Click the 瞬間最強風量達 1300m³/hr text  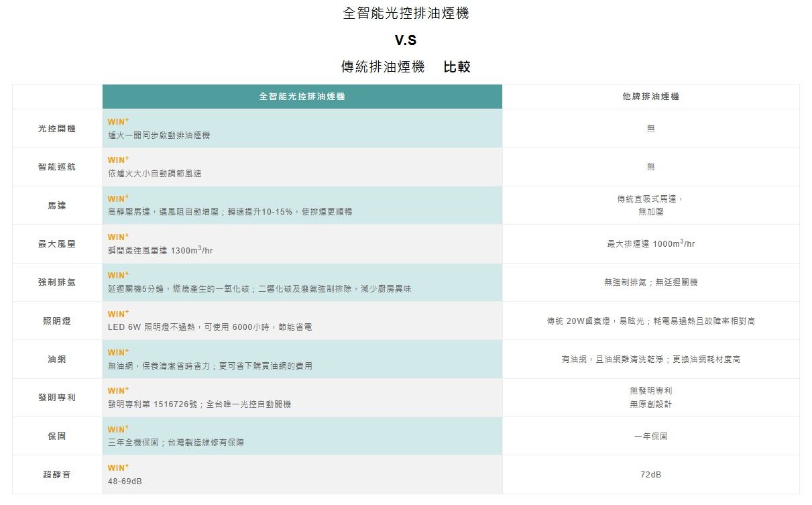160,251
